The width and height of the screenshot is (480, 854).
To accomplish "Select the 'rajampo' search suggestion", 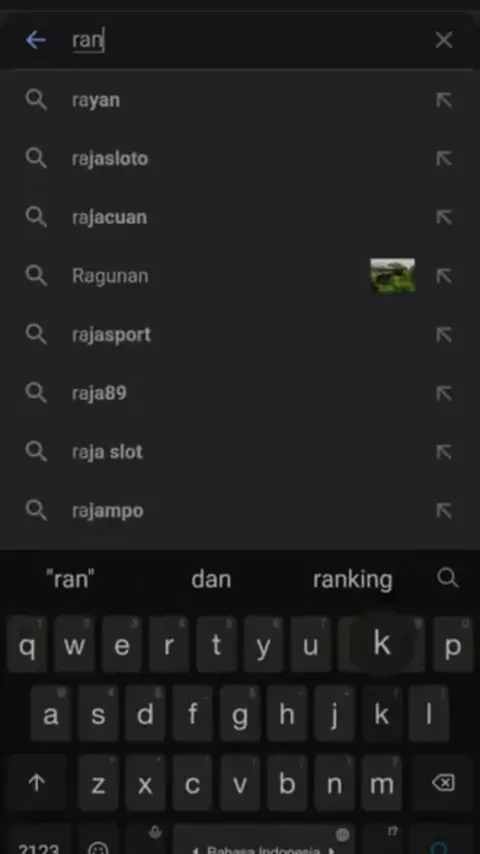I will [x=240, y=510].
